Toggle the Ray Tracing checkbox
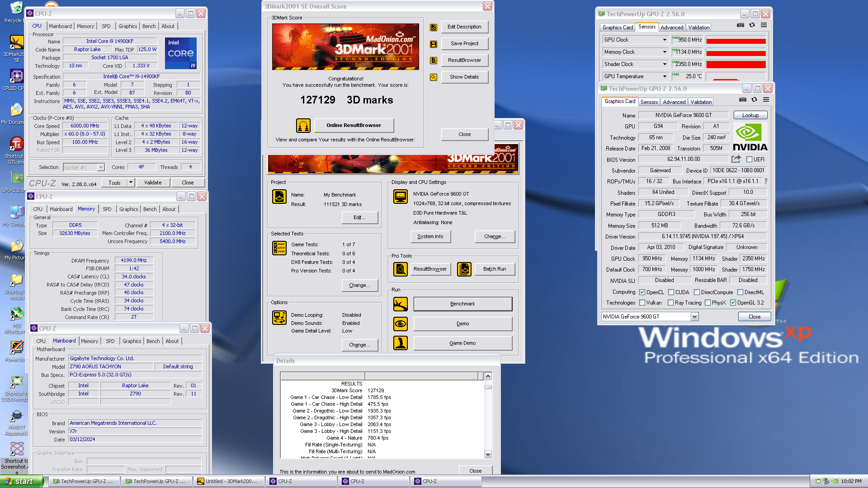The image size is (868, 488). 670,303
